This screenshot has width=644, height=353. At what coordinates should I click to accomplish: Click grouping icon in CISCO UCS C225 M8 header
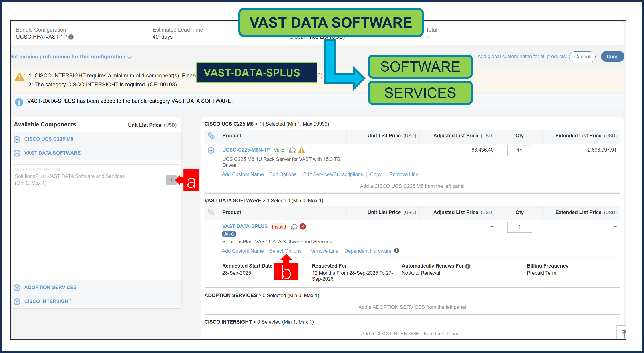pos(211,136)
